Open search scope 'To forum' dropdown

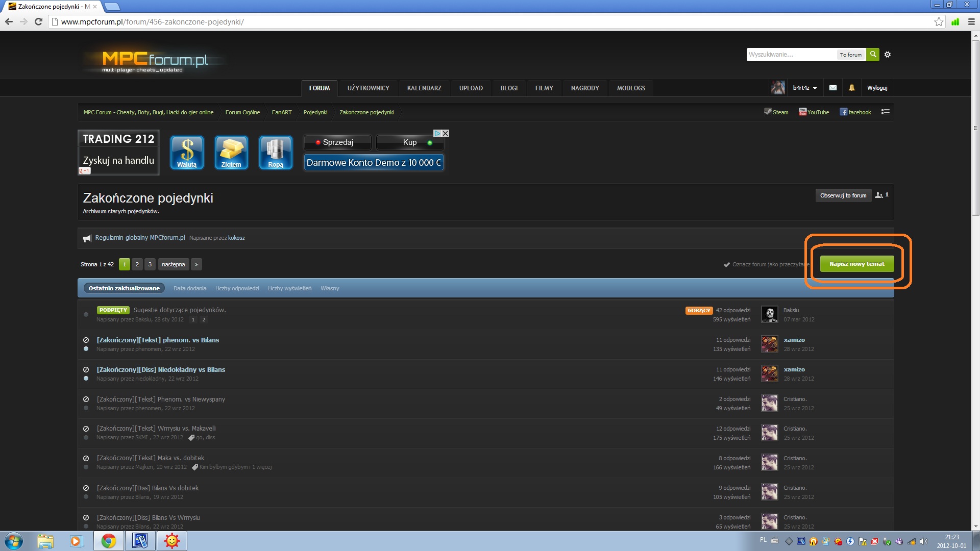pos(851,55)
